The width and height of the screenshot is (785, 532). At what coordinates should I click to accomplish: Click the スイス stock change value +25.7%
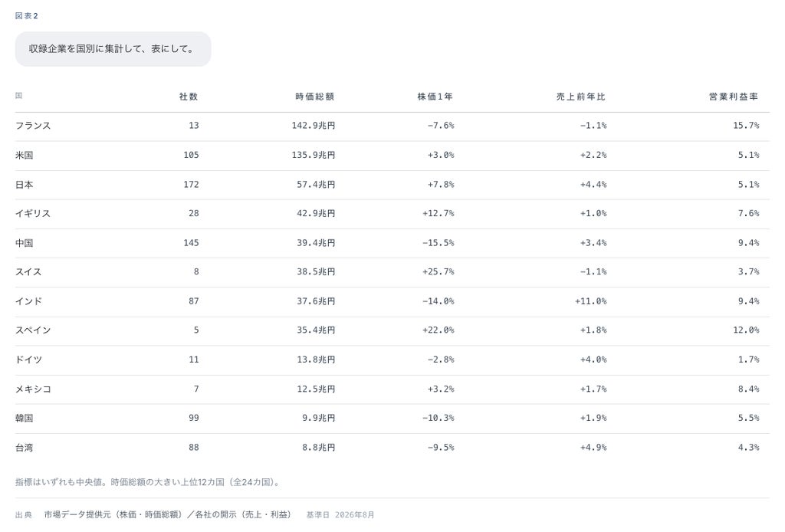[x=438, y=272]
